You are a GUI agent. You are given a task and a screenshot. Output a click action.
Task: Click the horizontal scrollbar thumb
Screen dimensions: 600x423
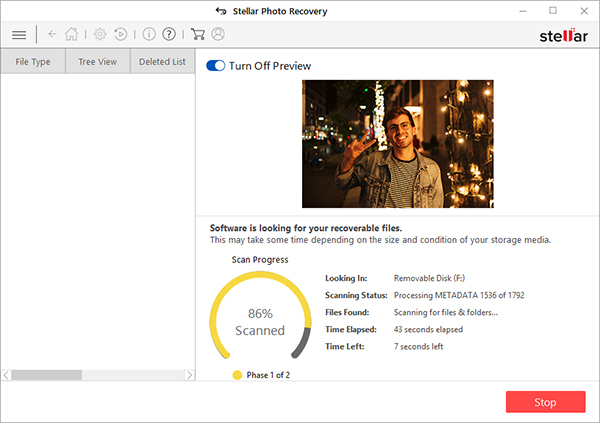point(46,375)
